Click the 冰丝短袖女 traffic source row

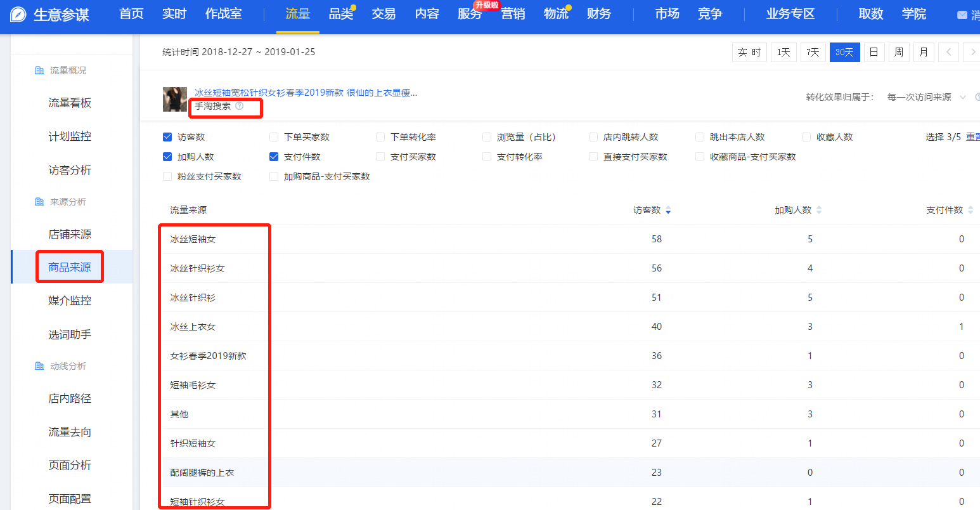193,239
